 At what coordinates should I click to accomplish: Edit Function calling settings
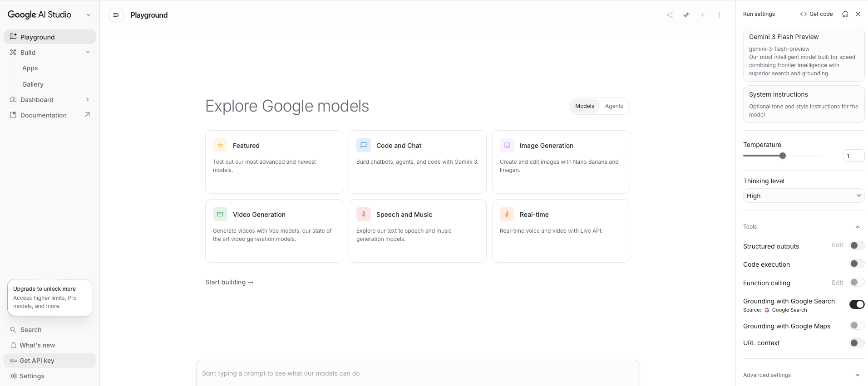point(837,283)
